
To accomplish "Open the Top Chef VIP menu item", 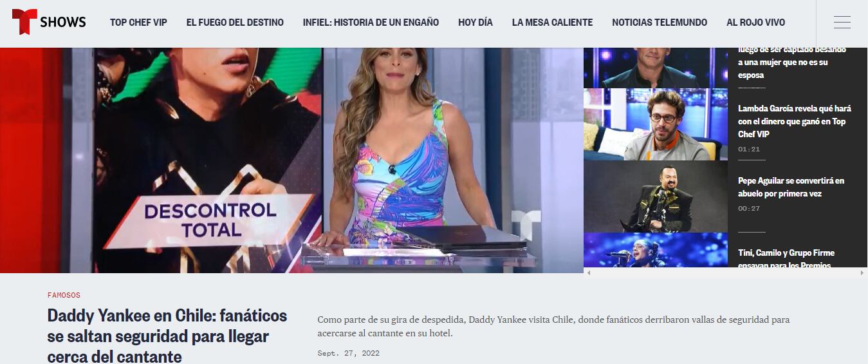I will tap(138, 23).
